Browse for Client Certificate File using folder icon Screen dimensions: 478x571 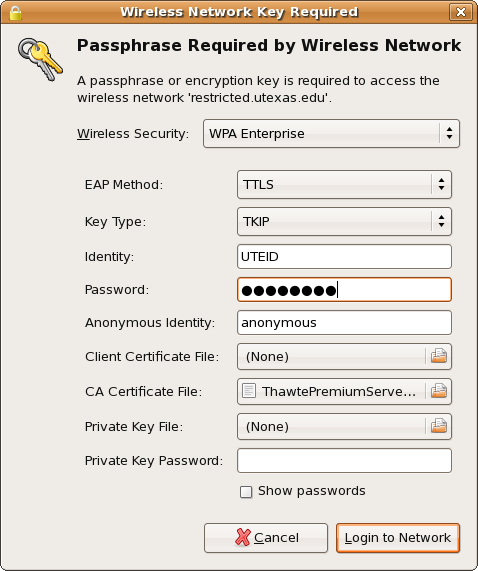[439, 356]
